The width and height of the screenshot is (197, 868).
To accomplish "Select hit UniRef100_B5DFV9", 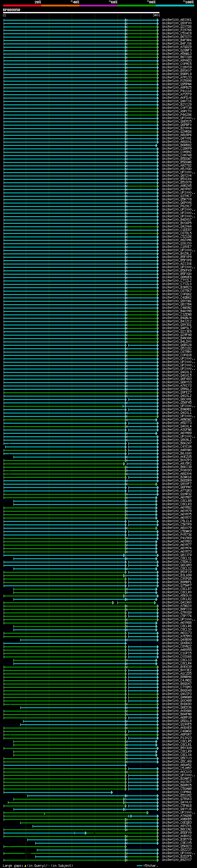I will [177, 833].
